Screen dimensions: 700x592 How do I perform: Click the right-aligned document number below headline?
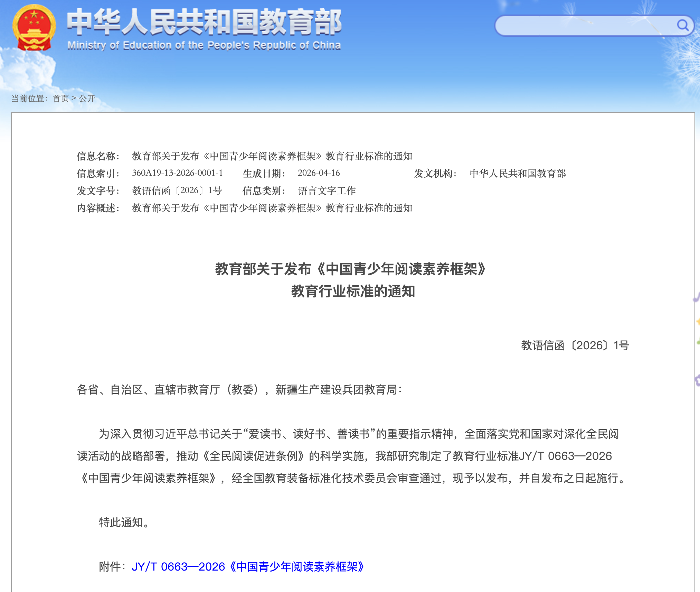pyautogui.click(x=575, y=345)
